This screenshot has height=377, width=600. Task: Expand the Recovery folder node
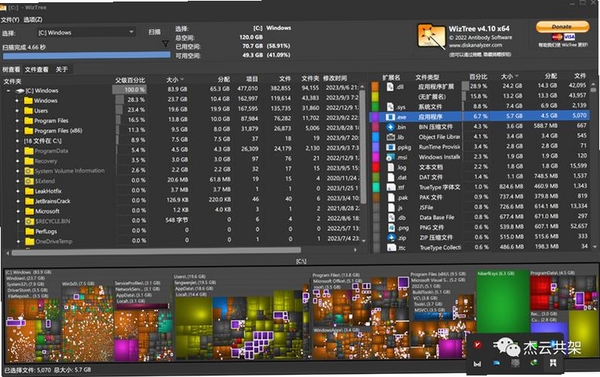[x=17, y=161]
